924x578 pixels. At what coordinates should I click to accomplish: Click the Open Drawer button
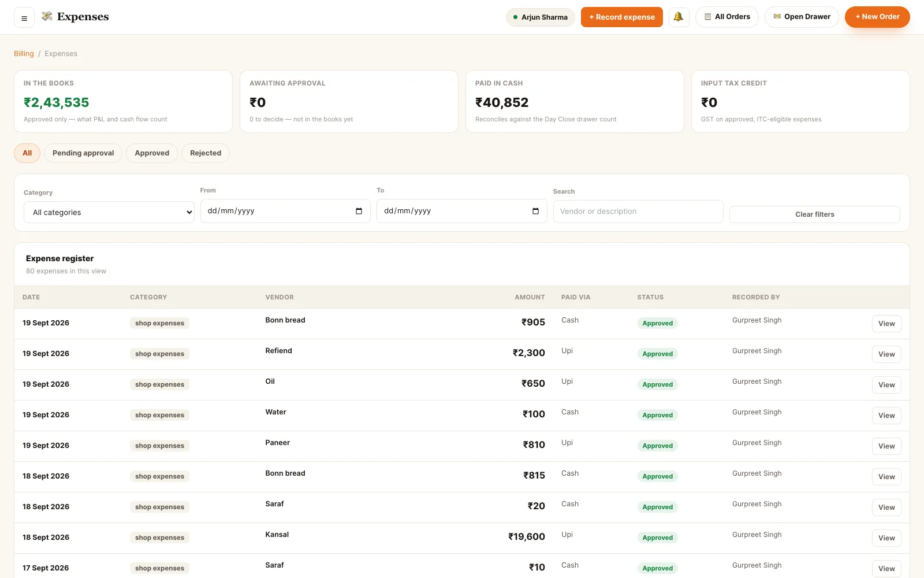click(x=802, y=17)
